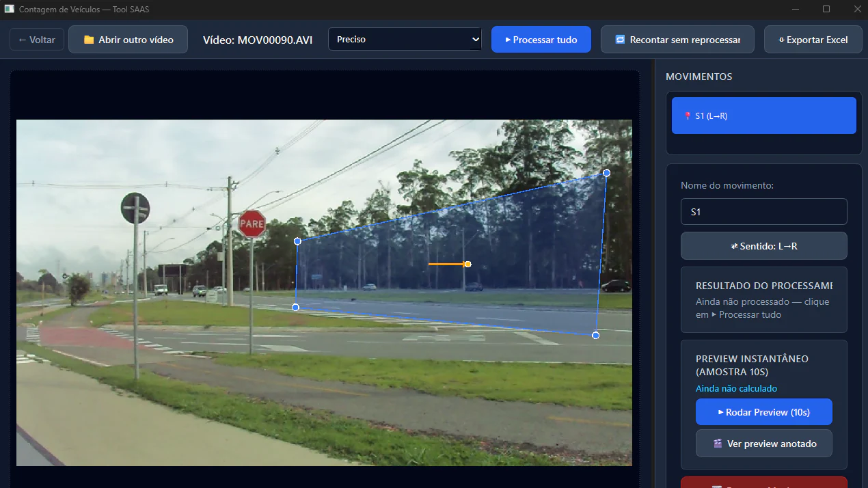Open Ver preview anotado
This screenshot has height=488, width=868.
(763, 444)
